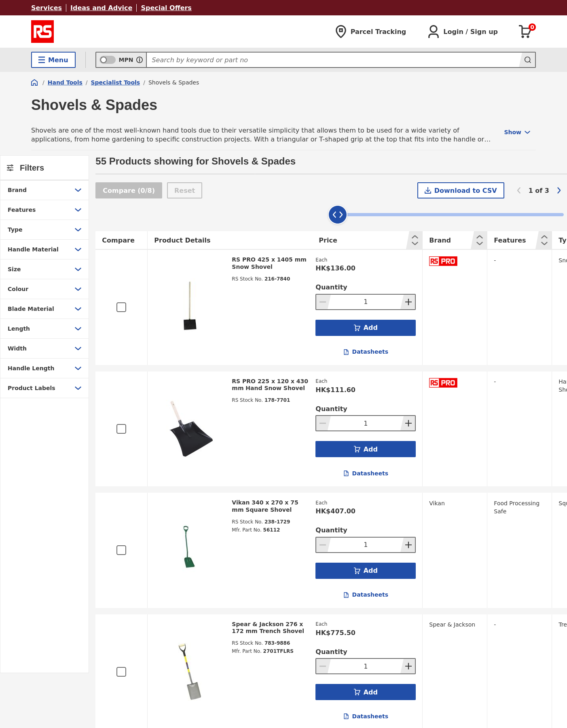This screenshot has width=567, height=728.
Task: Open the main Menu
Action: point(53,60)
